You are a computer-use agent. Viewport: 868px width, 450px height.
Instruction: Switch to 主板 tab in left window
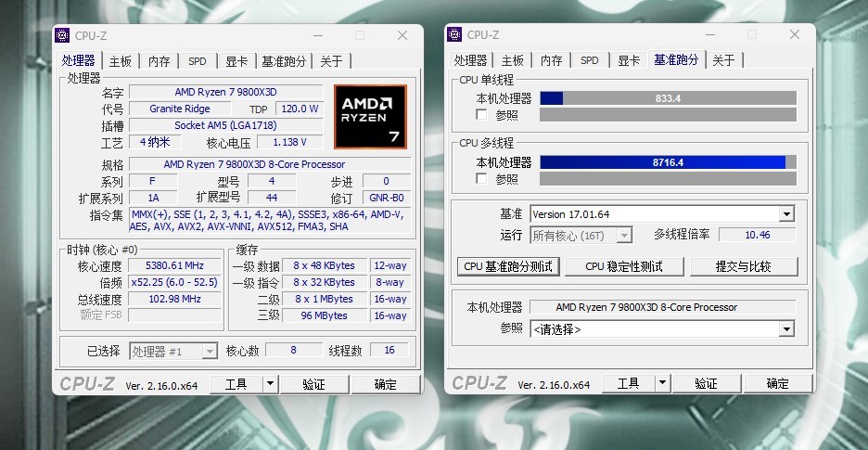click(x=121, y=61)
